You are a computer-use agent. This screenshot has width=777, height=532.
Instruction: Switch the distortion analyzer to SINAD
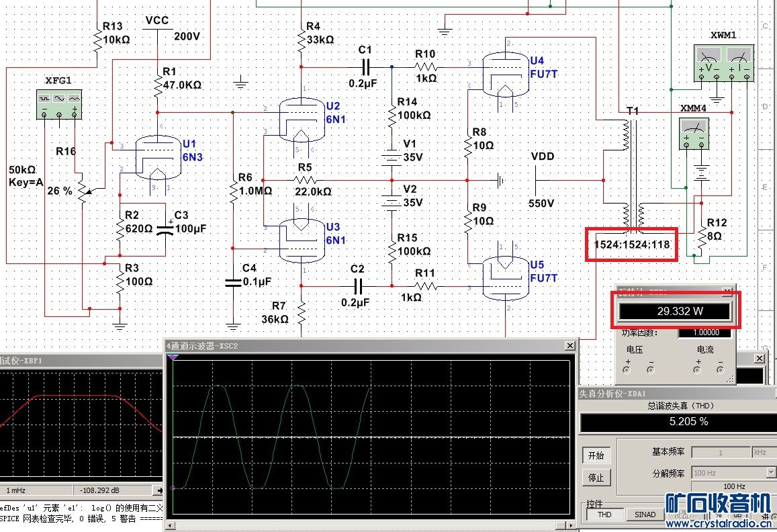tap(645, 515)
